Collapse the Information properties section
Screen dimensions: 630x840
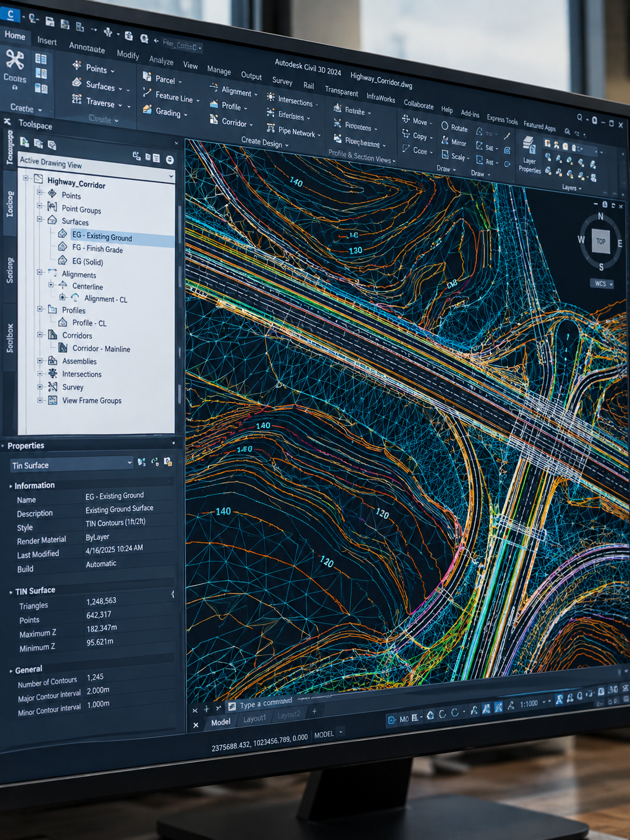point(11,486)
